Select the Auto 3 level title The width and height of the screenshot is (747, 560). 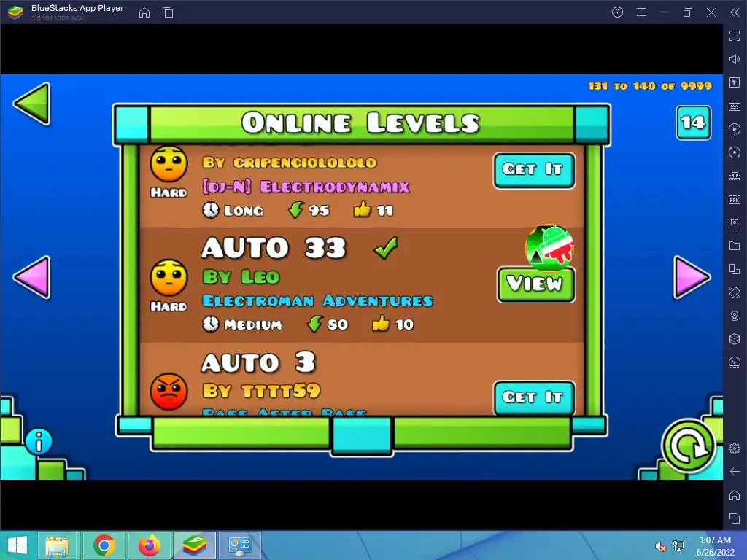(259, 362)
